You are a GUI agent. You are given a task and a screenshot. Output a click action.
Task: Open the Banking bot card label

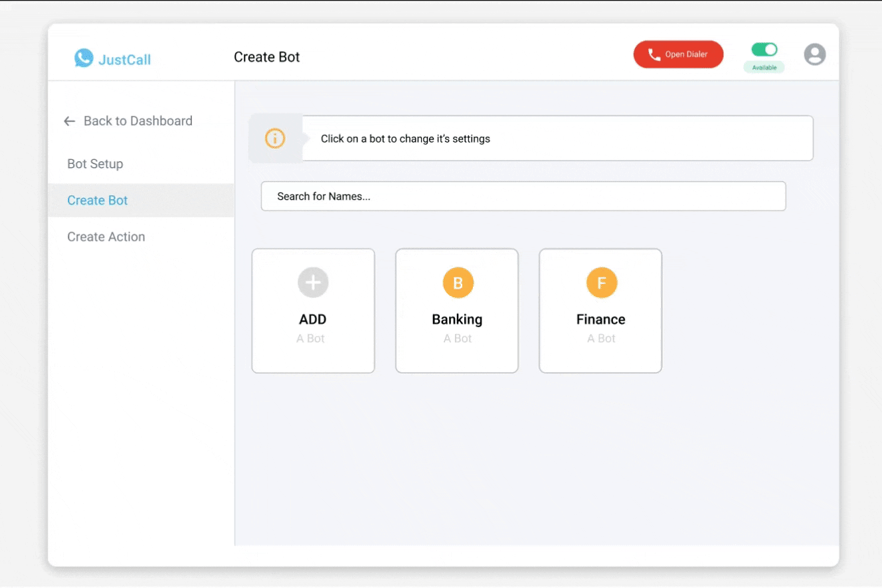pyautogui.click(x=457, y=319)
